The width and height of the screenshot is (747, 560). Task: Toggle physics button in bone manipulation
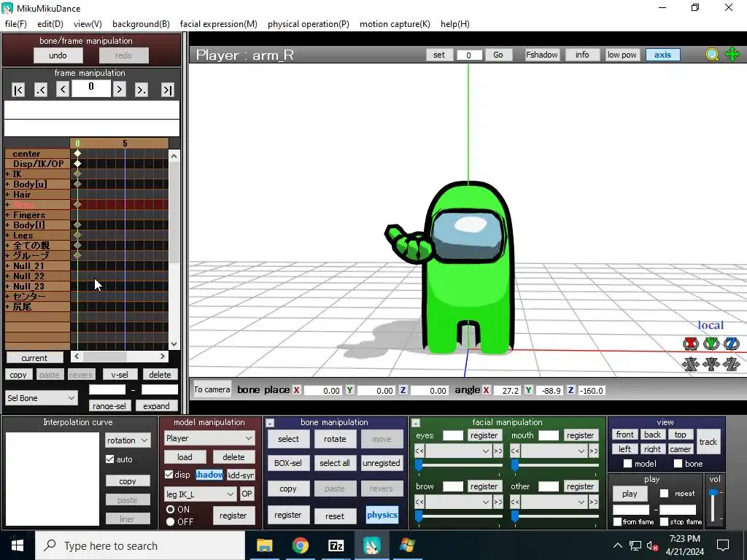[x=382, y=515]
